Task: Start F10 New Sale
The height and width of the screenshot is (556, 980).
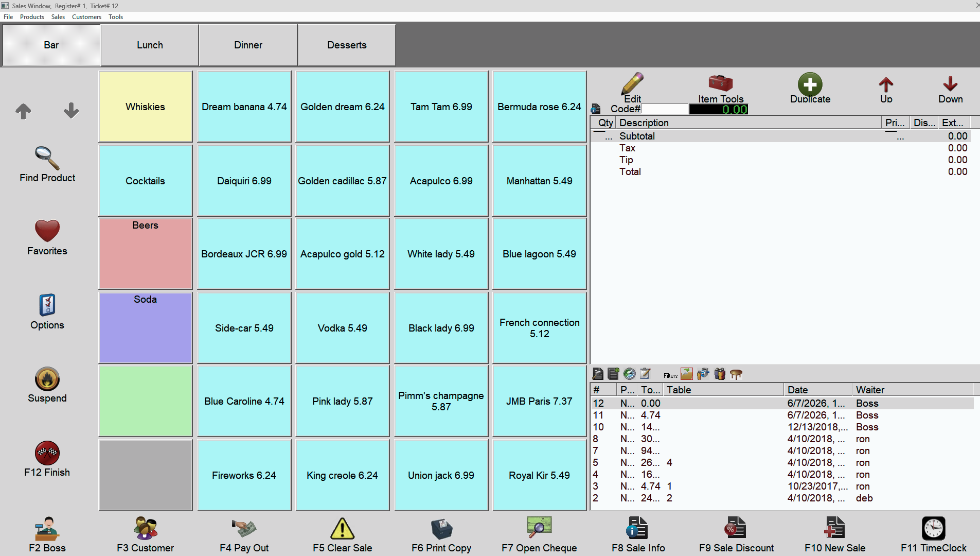Action: tap(835, 534)
